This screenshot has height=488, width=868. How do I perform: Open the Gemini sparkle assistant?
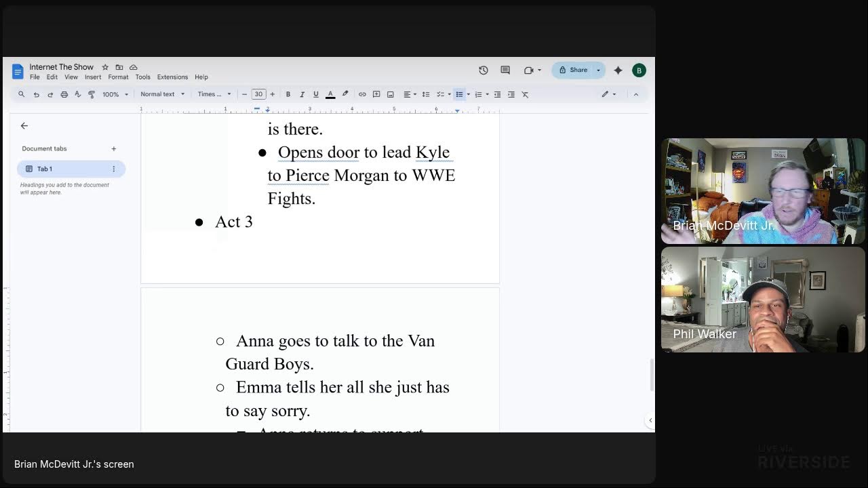(x=618, y=70)
